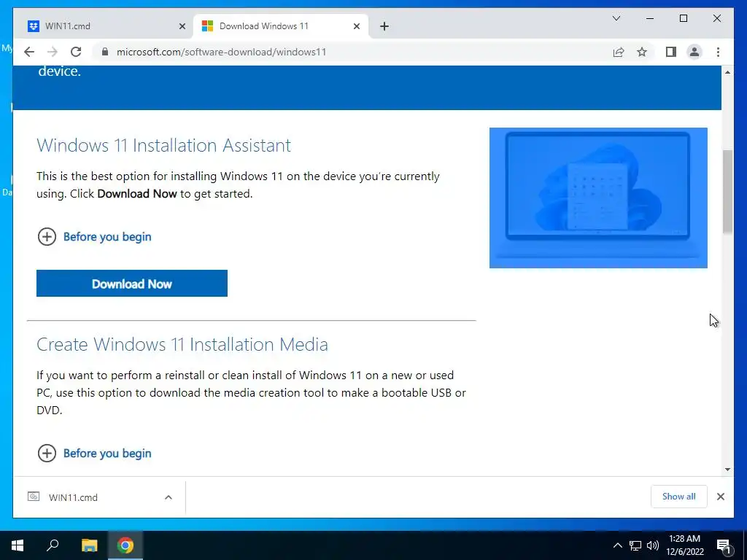Click the scrollbar down arrow
Screen dimensions: 747x560
pos(727,470)
